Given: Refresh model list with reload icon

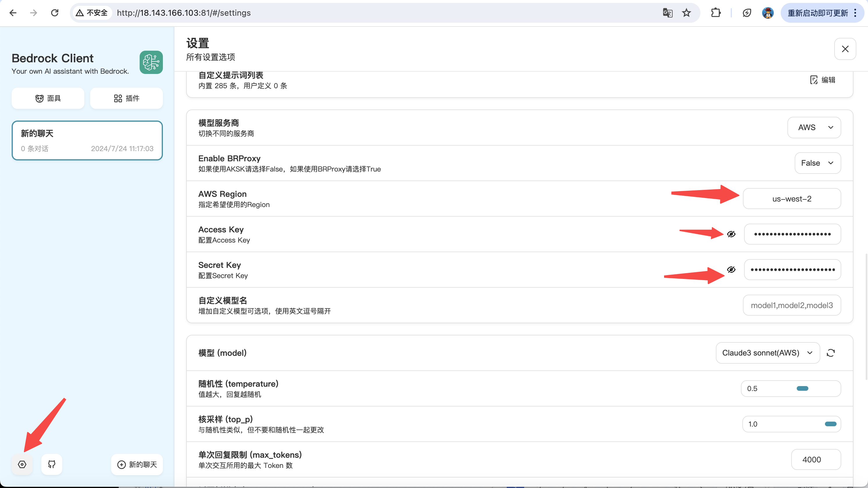Looking at the screenshot, I should pos(830,353).
